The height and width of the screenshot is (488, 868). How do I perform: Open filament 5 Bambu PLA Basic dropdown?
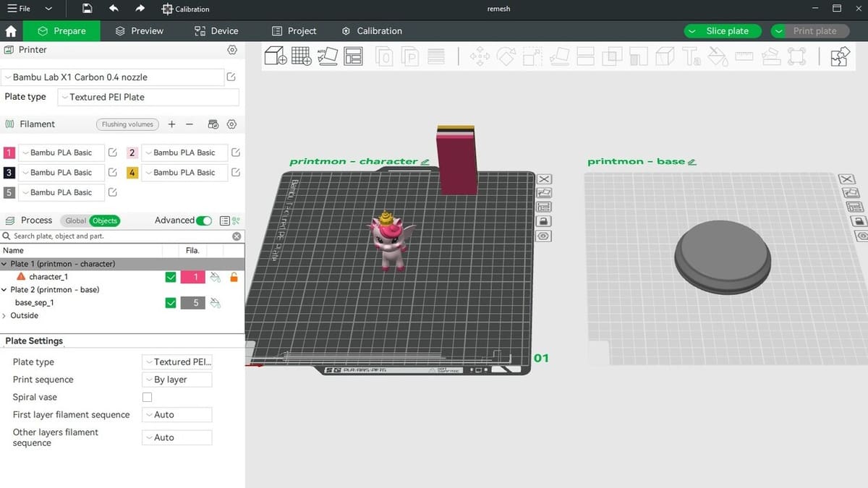pyautogui.click(x=61, y=192)
